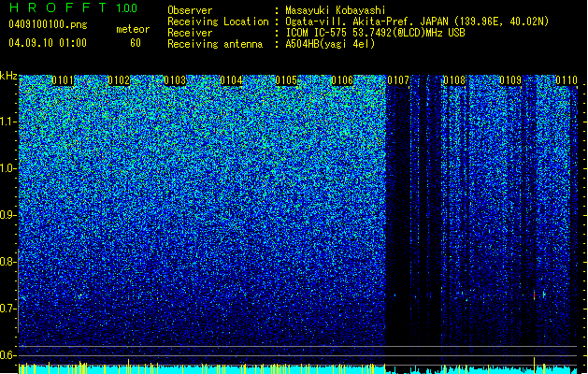The width and height of the screenshot is (588, 374).
Task: Click time marker 0102
Action: click(119, 80)
